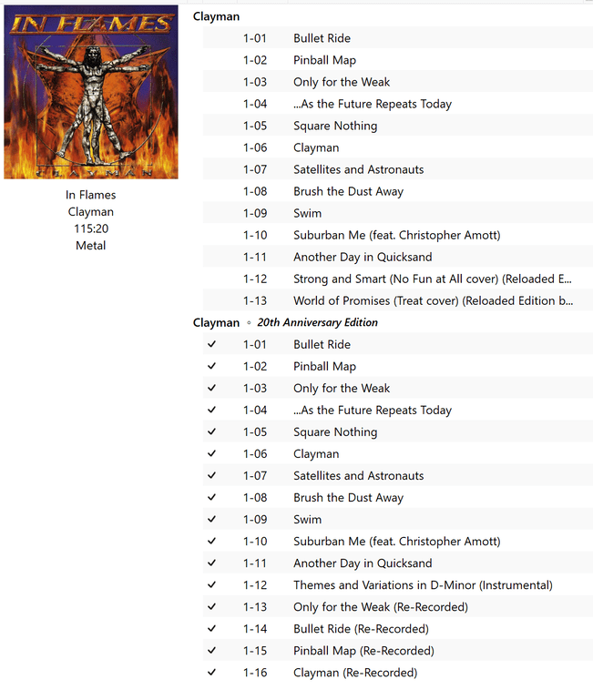Toggle checkmark beside Pinball Map (Re-Recorded)
Screen dimensions: 593x700
coord(212,651)
